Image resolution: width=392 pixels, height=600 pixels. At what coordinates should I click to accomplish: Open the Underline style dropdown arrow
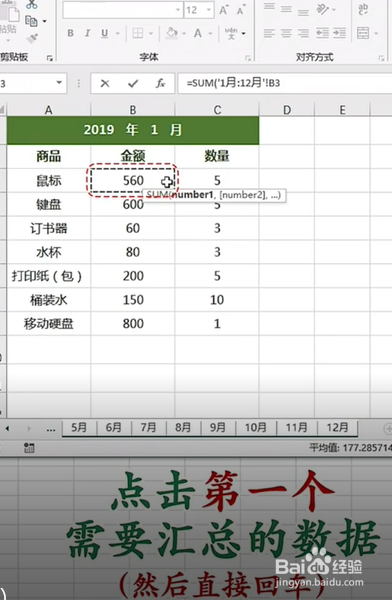click(117, 34)
